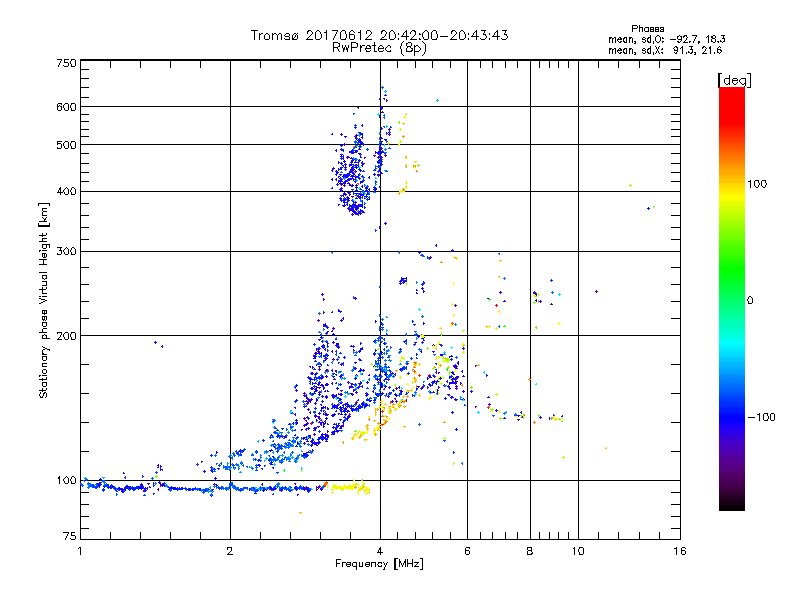Click the blue horizontal trace just below 100 km

point(196,488)
